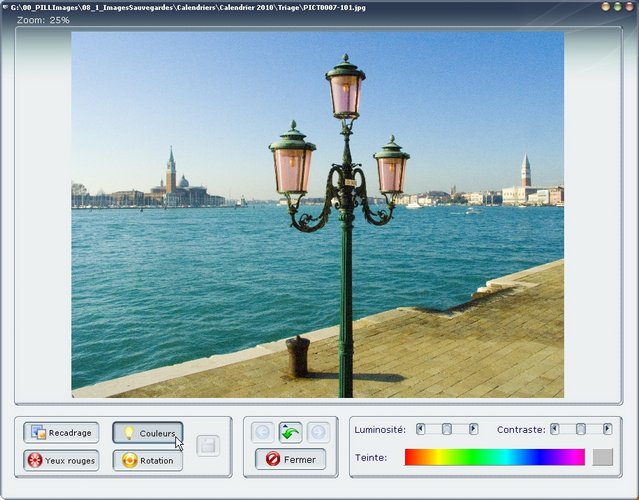Click the floppy disk save icon

click(x=208, y=446)
